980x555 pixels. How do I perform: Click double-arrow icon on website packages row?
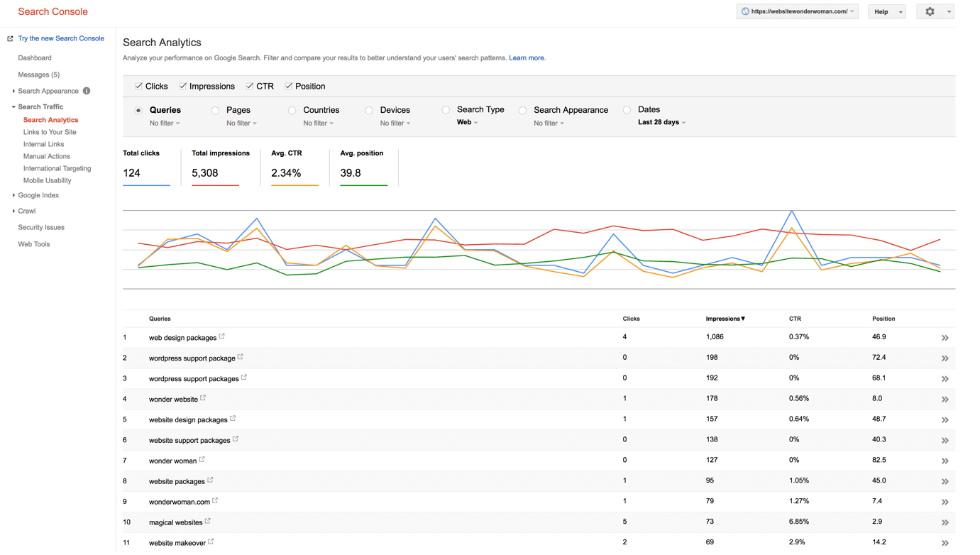(x=945, y=482)
